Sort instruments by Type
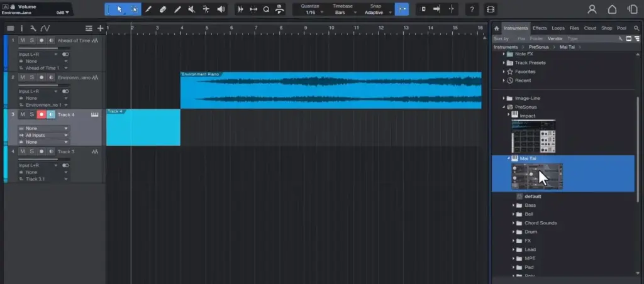 pos(572,38)
